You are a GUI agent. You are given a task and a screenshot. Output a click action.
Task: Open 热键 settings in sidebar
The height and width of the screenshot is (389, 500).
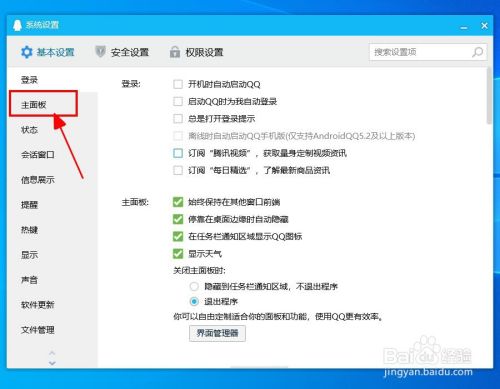point(29,230)
